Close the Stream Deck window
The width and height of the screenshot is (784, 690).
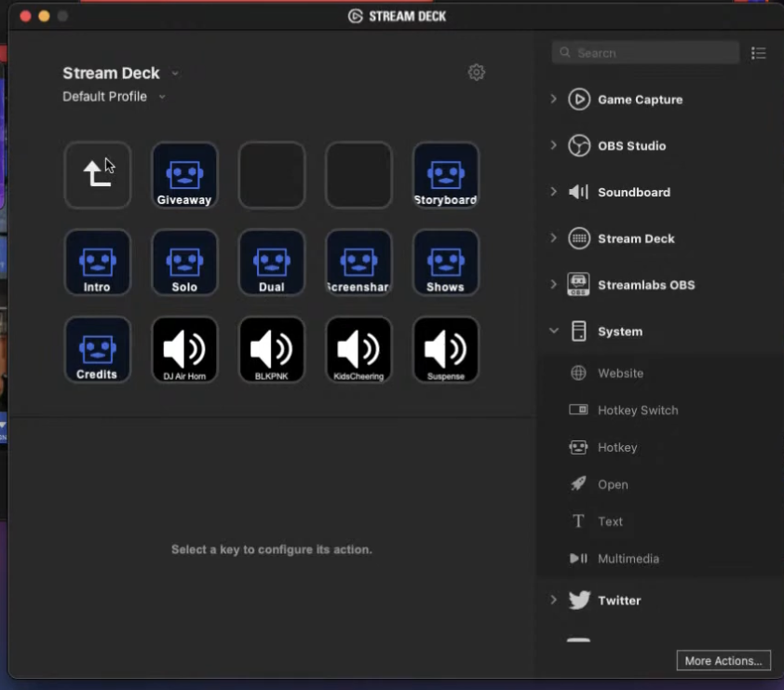[x=25, y=16]
